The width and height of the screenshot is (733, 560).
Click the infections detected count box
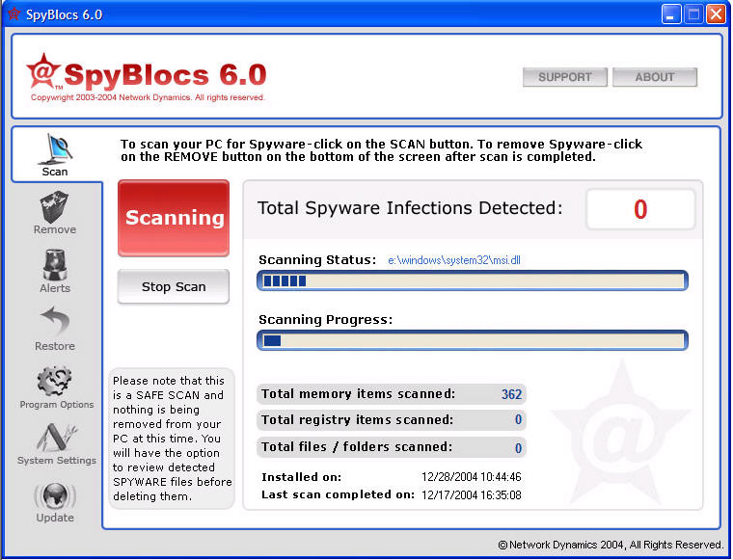[640, 209]
